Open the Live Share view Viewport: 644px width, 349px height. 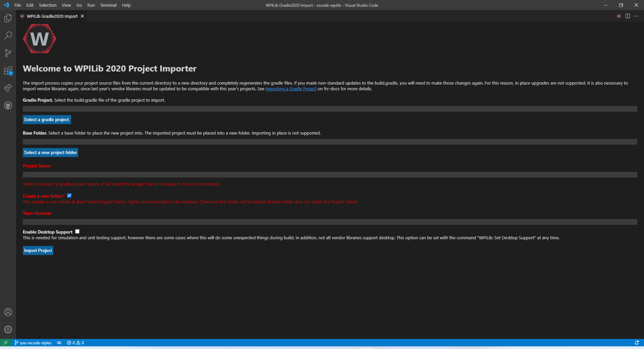(x=8, y=88)
